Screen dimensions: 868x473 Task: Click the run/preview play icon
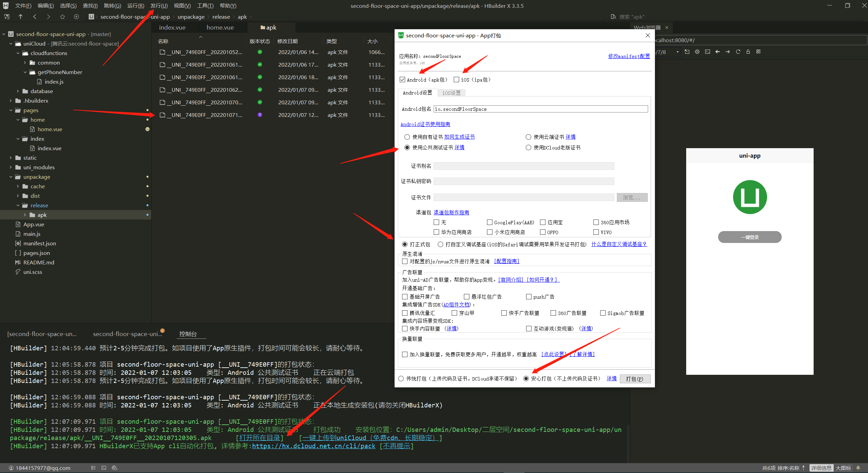(76, 17)
